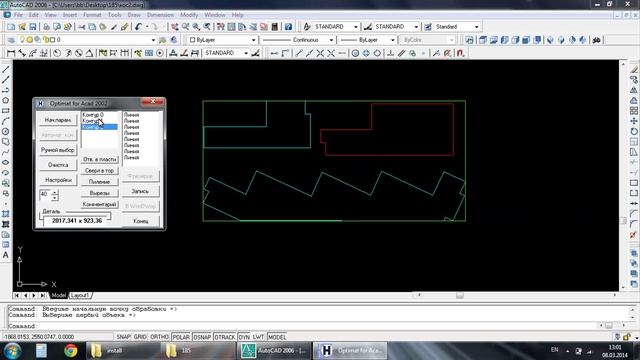
Task: Open dimension toolbar STANDARD style dropdown
Action: pos(246,53)
